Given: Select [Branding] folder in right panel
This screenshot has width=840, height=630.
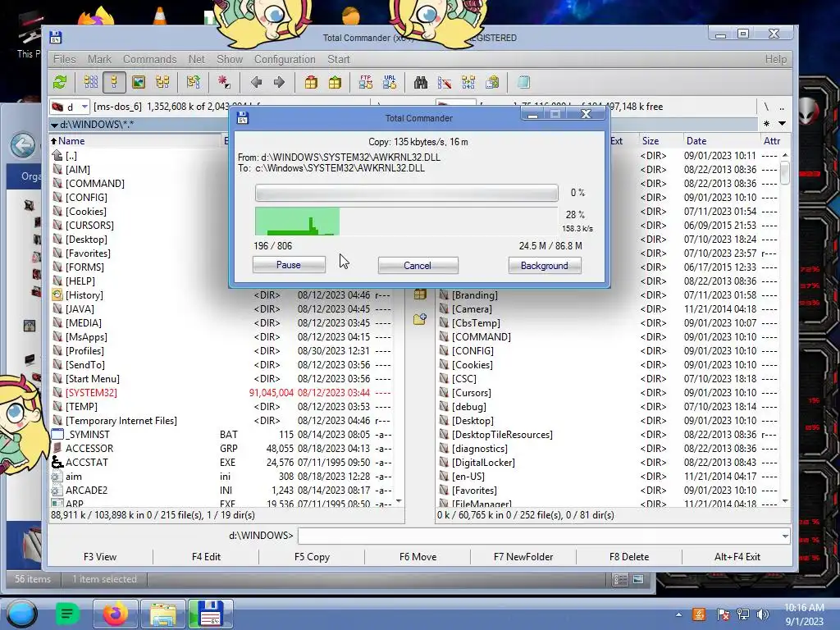Looking at the screenshot, I should coord(608,295).
